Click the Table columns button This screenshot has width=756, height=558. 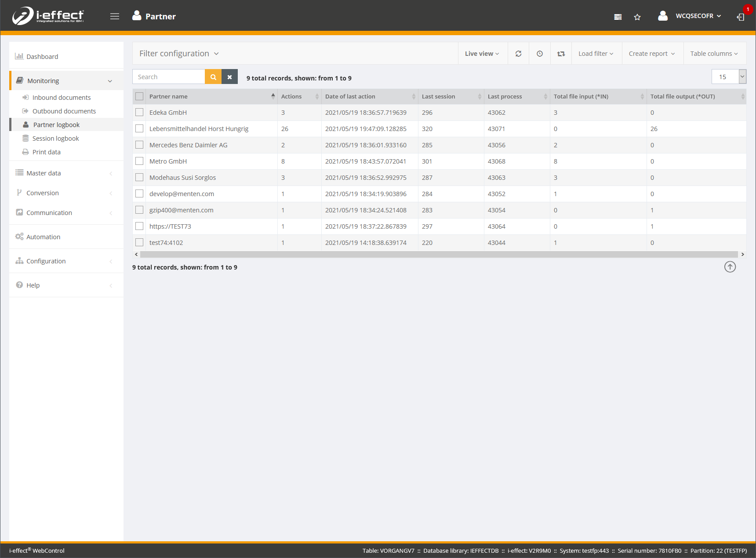pos(713,54)
